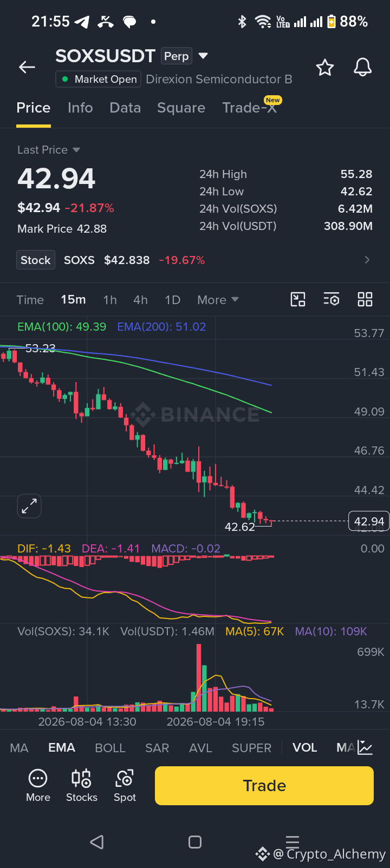Tap the Perp contract badge
Viewport: 390px width, 868px height.
177,56
